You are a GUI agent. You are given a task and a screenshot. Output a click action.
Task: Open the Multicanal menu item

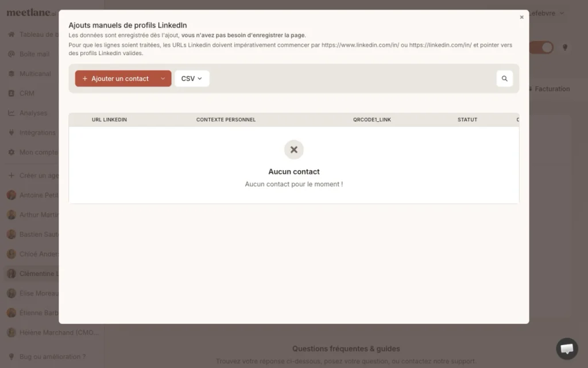35,74
